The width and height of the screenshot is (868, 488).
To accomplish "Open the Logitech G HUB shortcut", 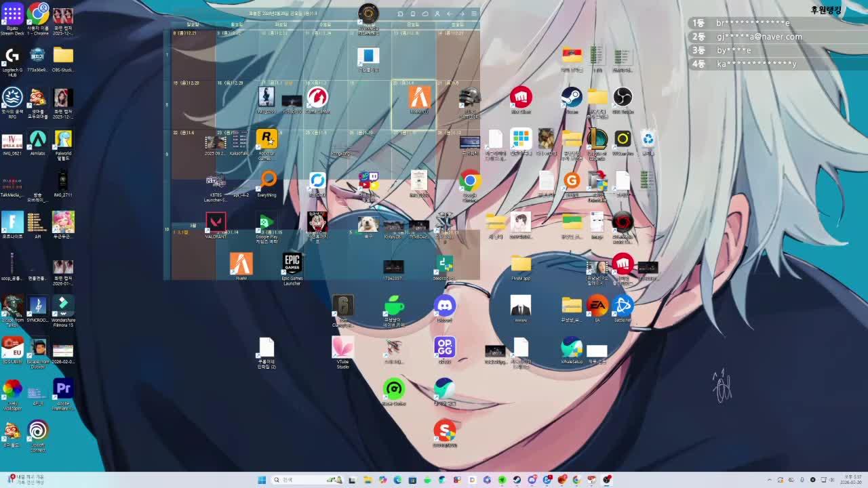I will [12, 57].
